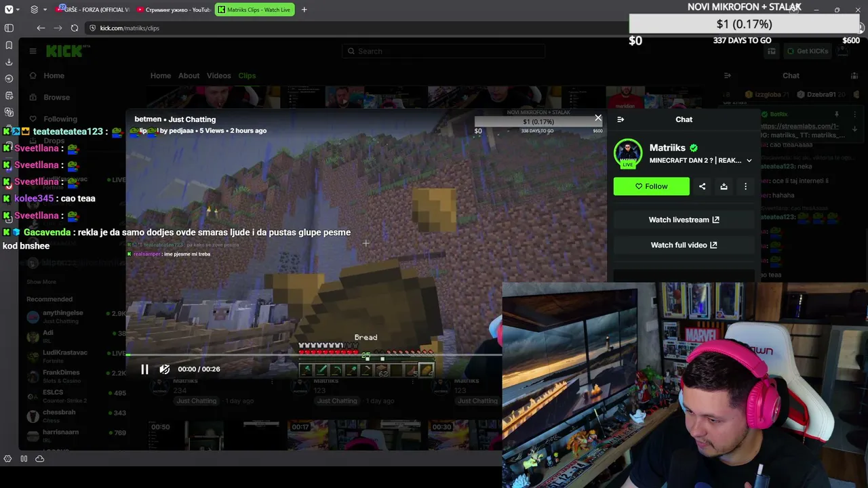Unpin the BotRix pinned chat message
The width and height of the screenshot is (868, 488).
click(x=837, y=115)
